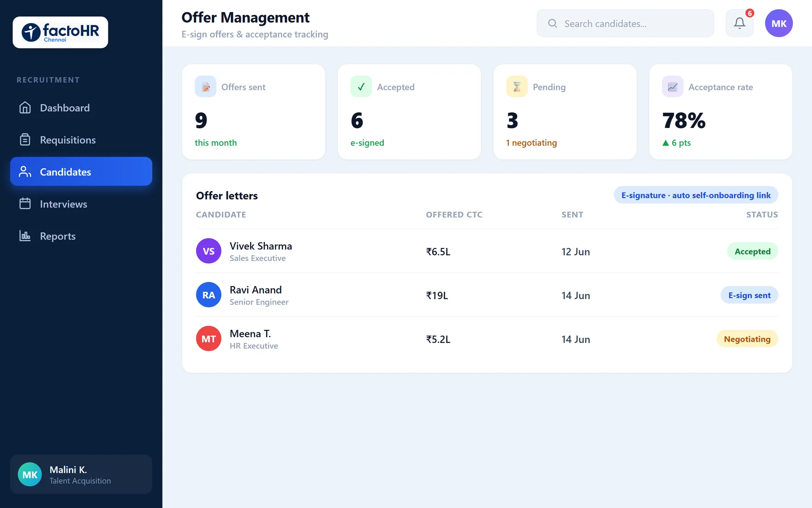This screenshot has width=812, height=508.
Task: Open Requisitions menu item
Action: (x=81, y=139)
